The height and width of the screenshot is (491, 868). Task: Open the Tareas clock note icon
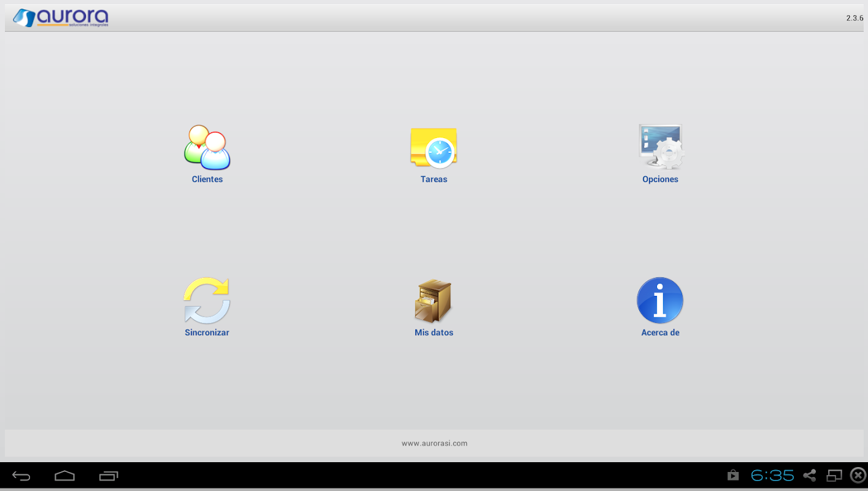[434, 147]
